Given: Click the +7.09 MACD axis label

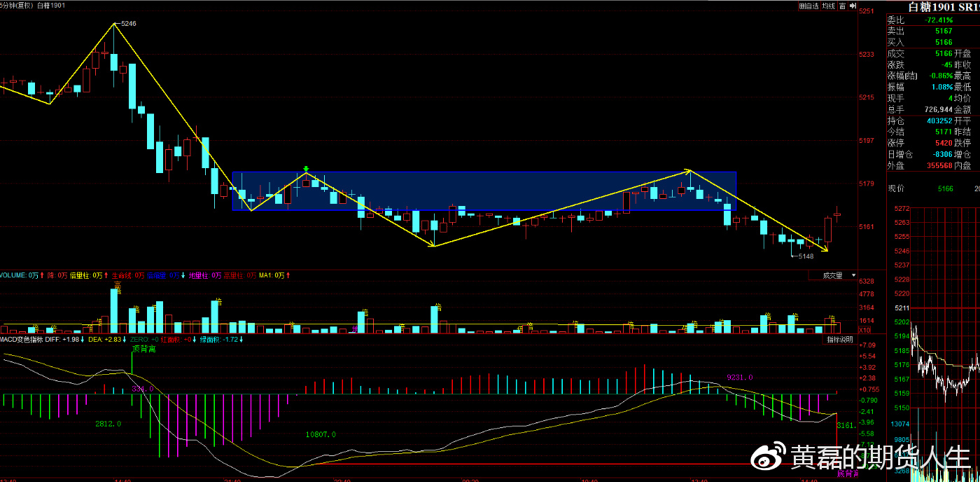Looking at the screenshot, I should 867,345.
